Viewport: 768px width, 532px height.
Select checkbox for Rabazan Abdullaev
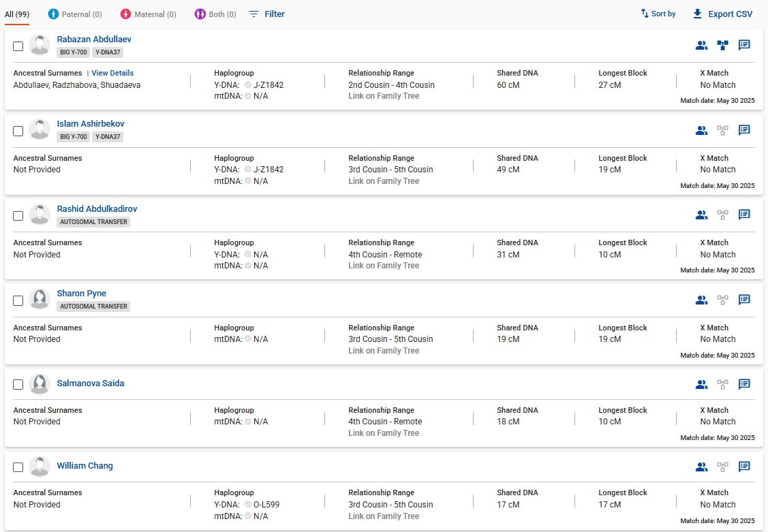pyautogui.click(x=18, y=46)
